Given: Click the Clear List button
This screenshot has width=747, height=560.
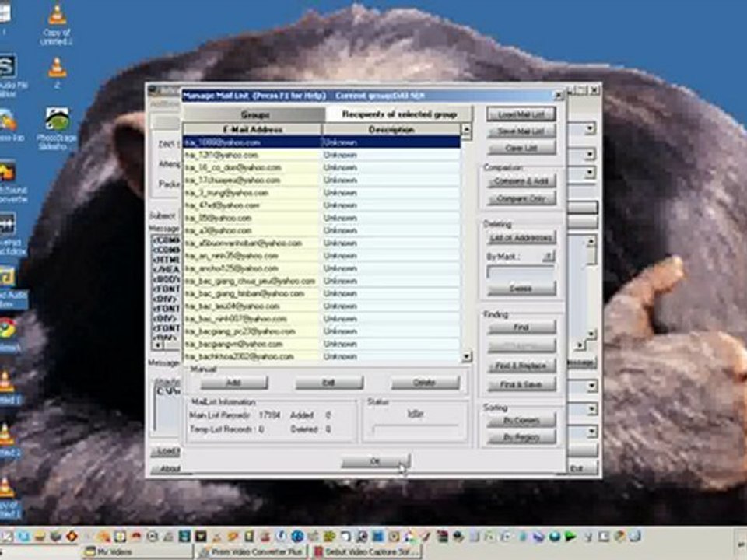Looking at the screenshot, I should coord(521,148).
